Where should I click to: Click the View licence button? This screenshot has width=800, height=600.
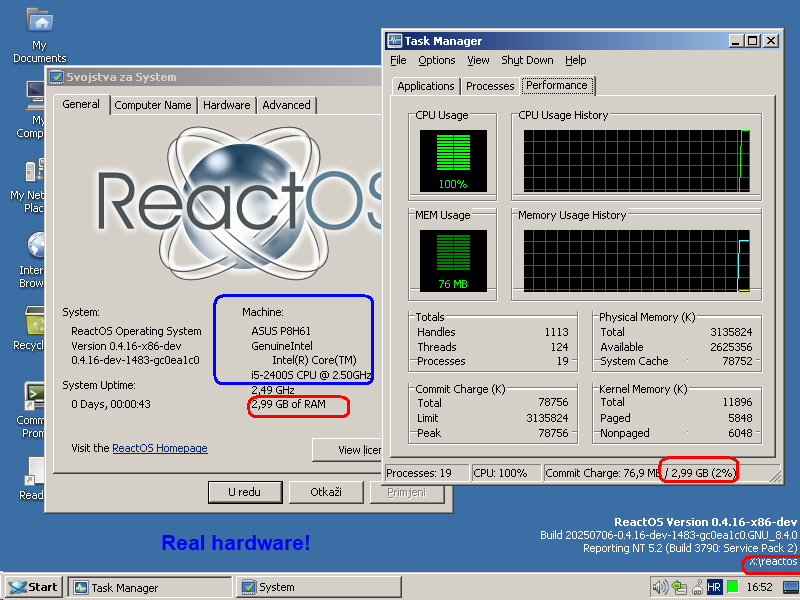pyautogui.click(x=347, y=449)
